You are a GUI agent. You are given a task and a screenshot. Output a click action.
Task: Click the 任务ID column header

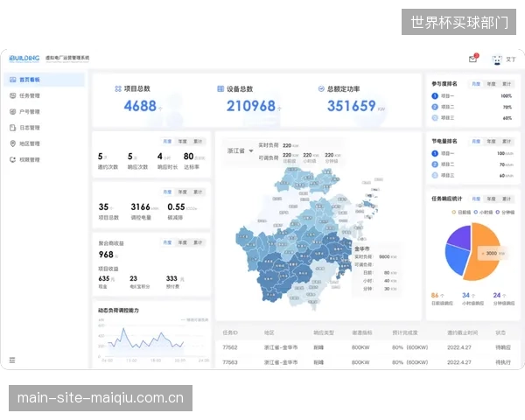pos(230,332)
